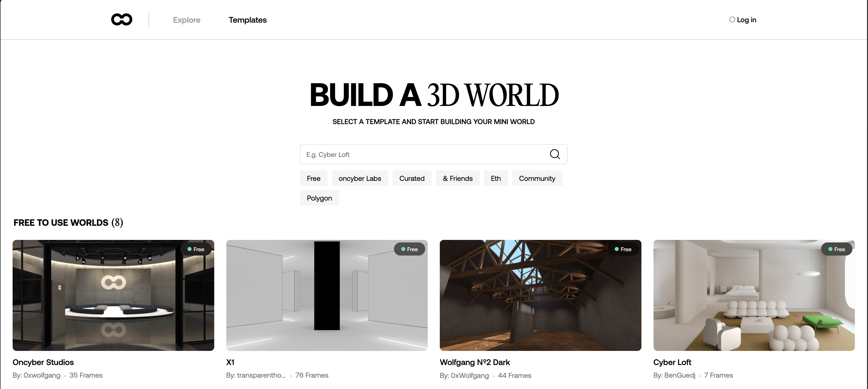The image size is (868, 389).
Task: Open the Oncyber Studios world thumbnail
Action: pyautogui.click(x=113, y=295)
